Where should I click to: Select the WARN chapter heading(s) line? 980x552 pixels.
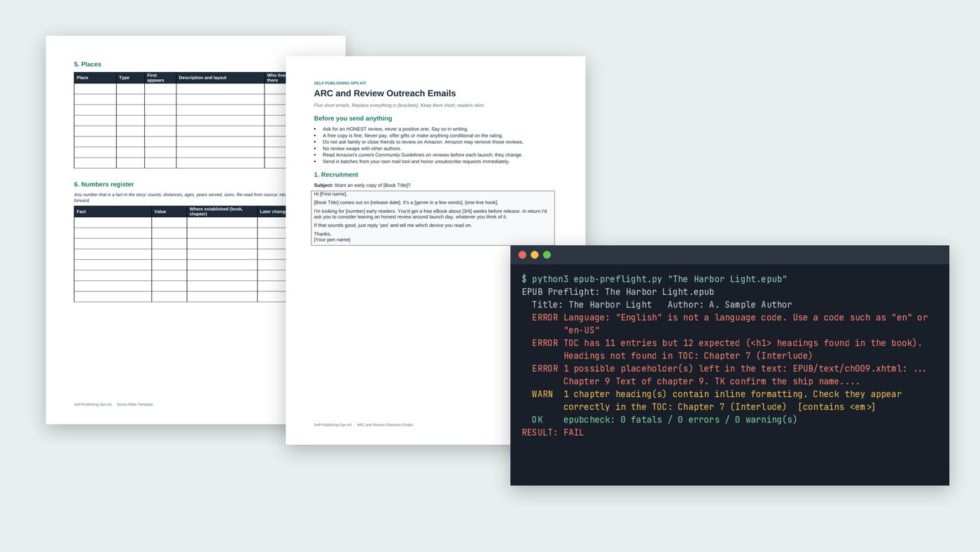coord(717,400)
